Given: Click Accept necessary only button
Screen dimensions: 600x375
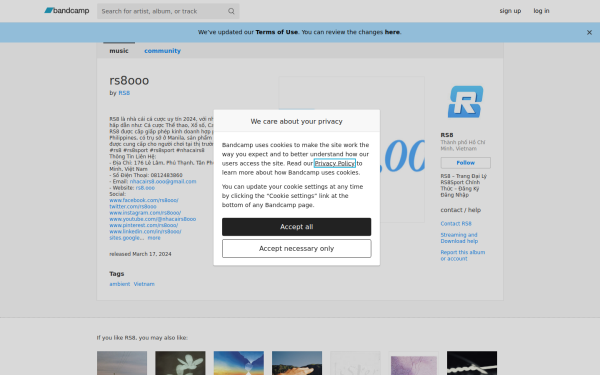Looking at the screenshot, I should [297, 249].
